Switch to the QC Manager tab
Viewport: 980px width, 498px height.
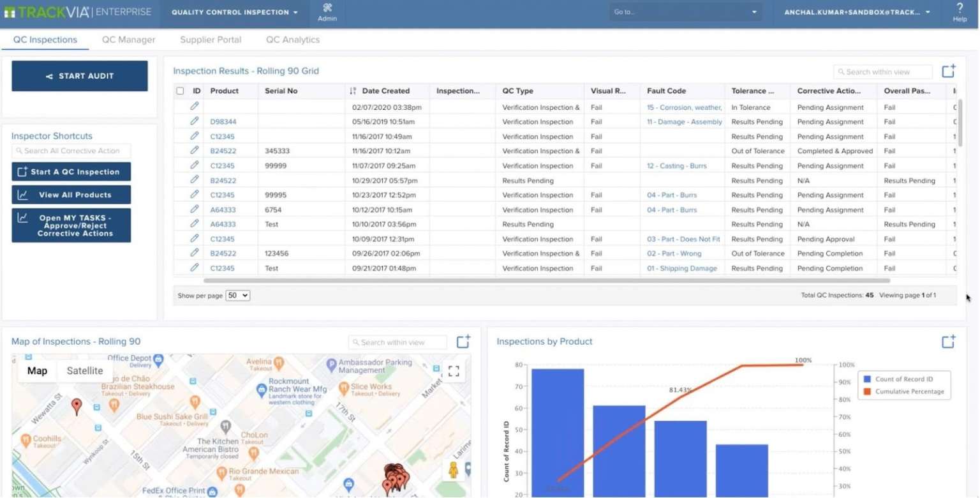[x=128, y=40]
